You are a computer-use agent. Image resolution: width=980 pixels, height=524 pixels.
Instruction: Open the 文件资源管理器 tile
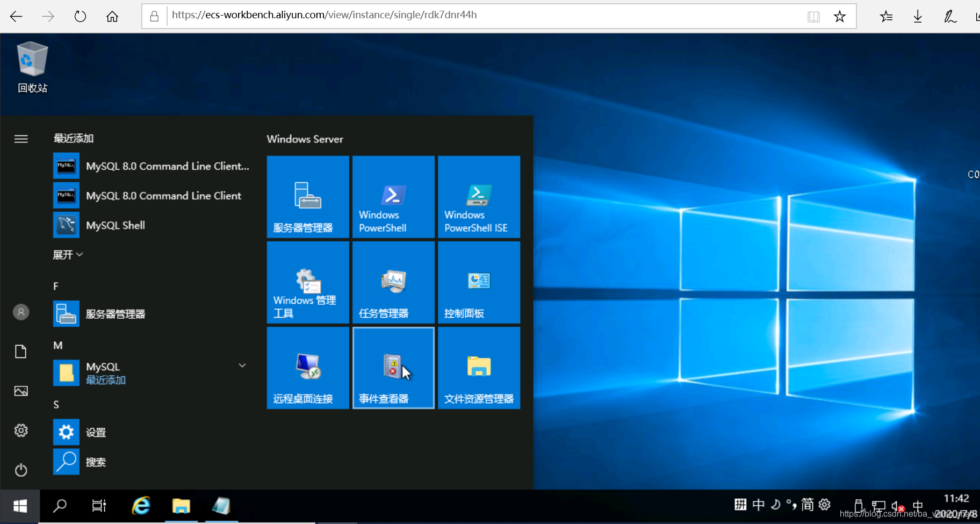pyautogui.click(x=479, y=368)
